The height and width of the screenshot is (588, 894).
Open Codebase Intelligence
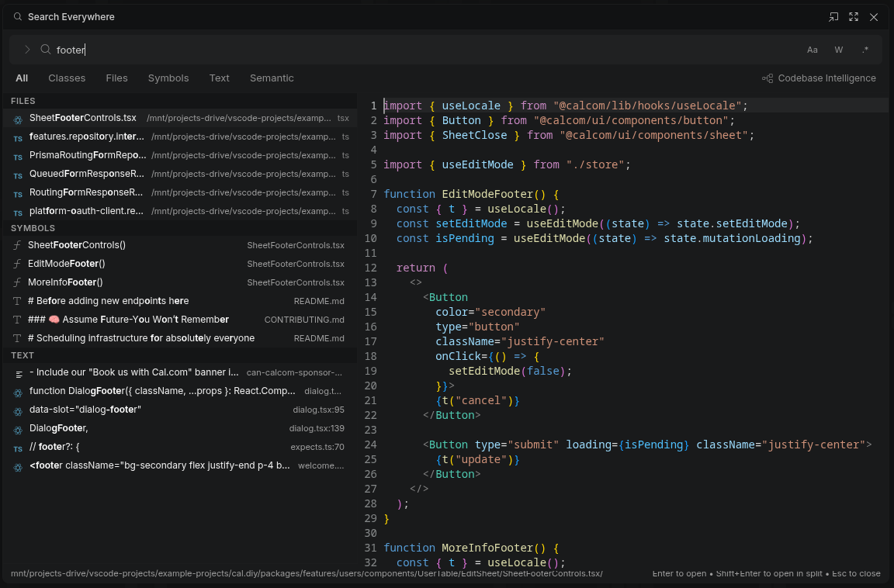(x=819, y=78)
